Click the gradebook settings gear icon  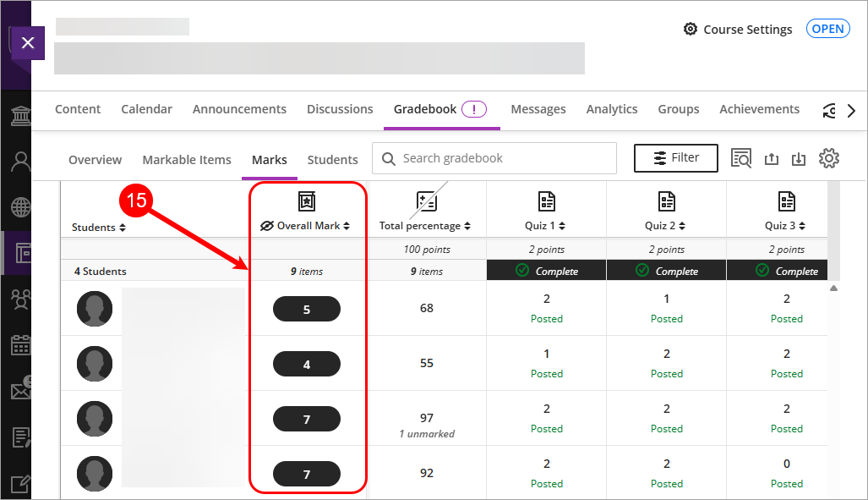[828, 158]
